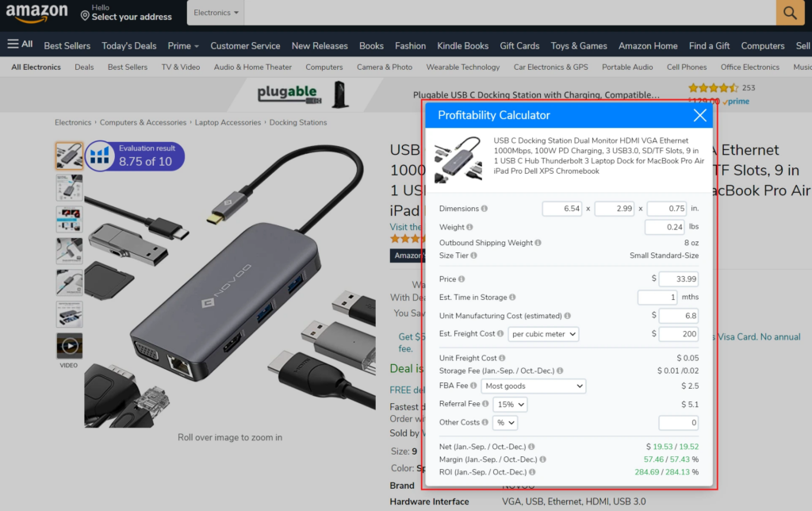
Task: Click info icon beside Est. Freight Cost
Action: tap(500, 334)
